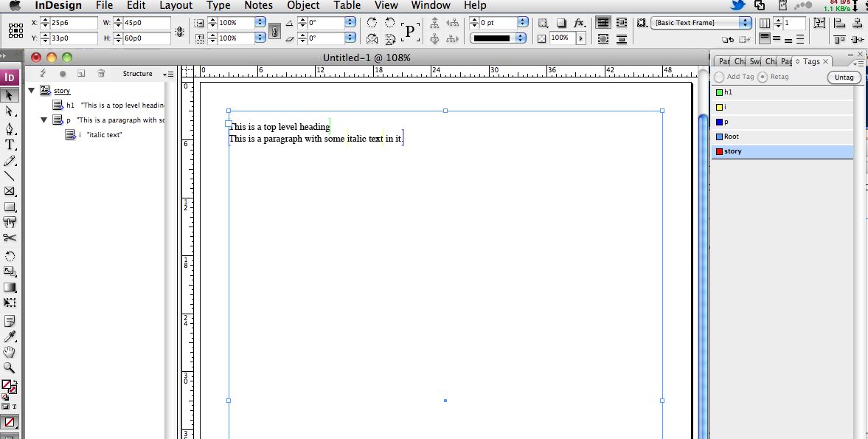
Task: Select the h1 tag in Tags panel
Action: [x=782, y=92]
